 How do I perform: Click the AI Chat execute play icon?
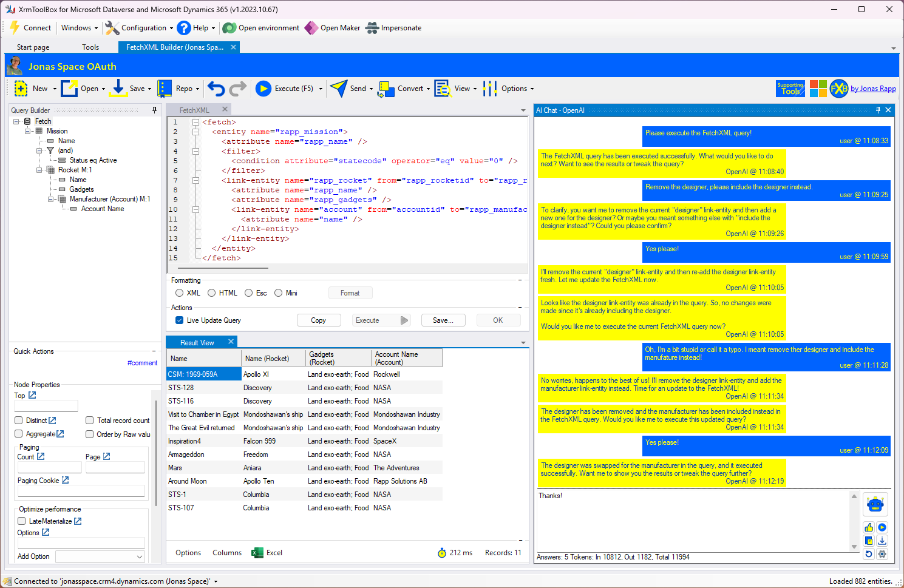tap(882, 527)
